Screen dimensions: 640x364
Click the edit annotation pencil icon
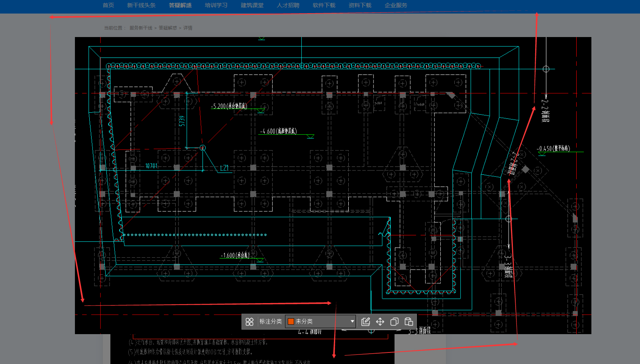pos(365,321)
